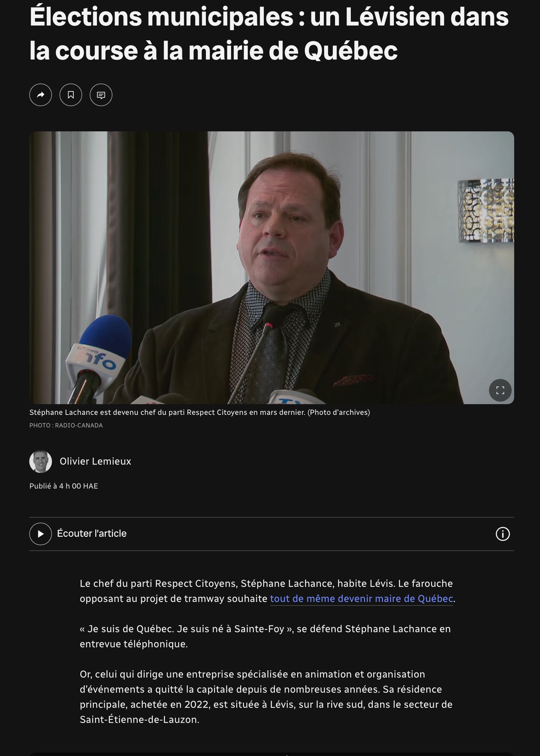Play the article audio narration
Viewport: 540px width, 756px height.
click(41, 534)
